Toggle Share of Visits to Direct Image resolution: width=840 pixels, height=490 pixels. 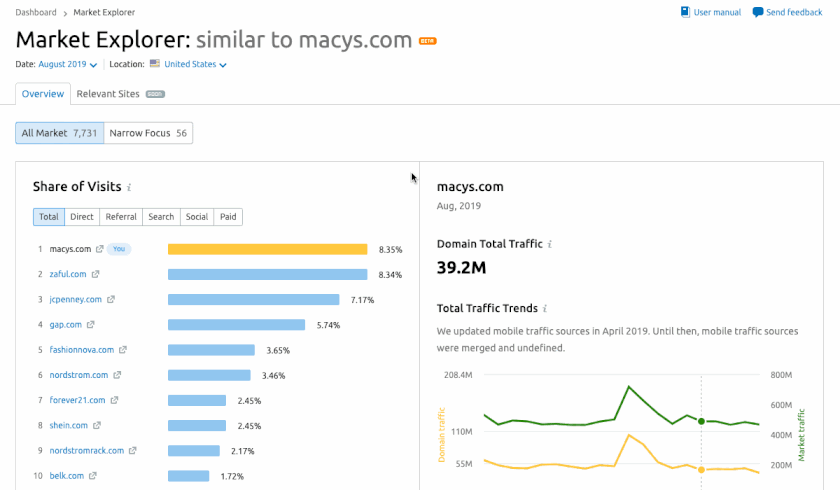tap(82, 217)
